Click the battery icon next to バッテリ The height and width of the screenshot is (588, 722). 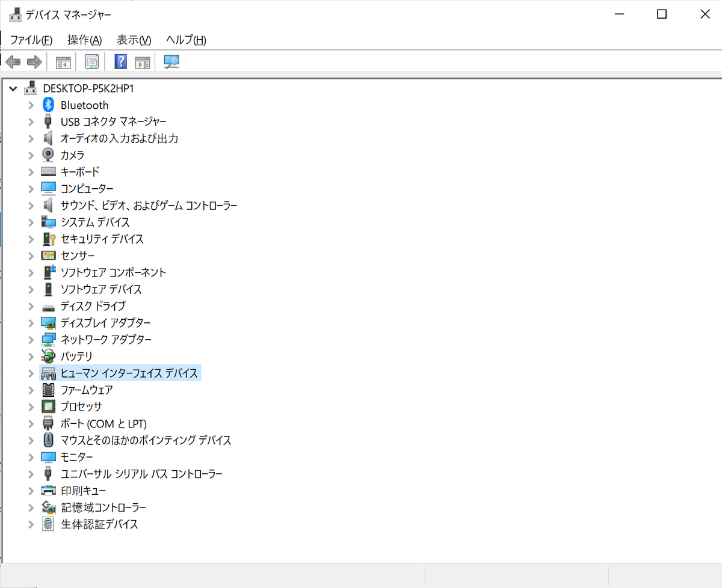pos(49,356)
